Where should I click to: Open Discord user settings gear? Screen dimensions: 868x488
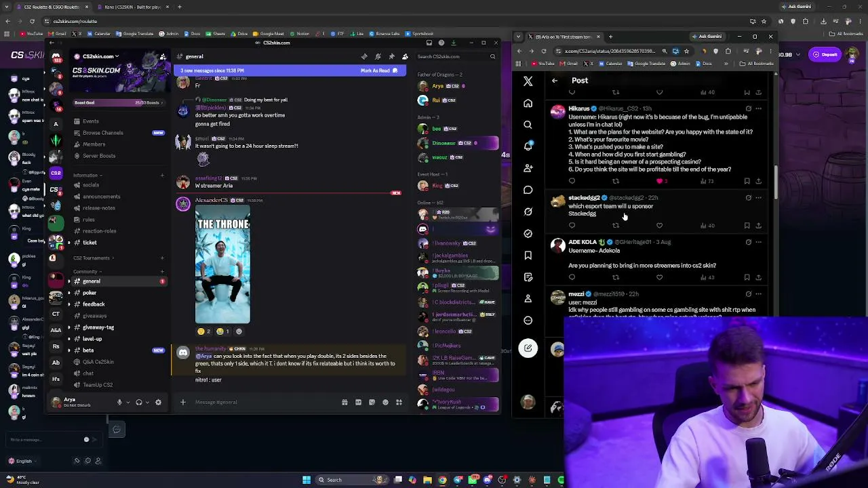coord(158,402)
